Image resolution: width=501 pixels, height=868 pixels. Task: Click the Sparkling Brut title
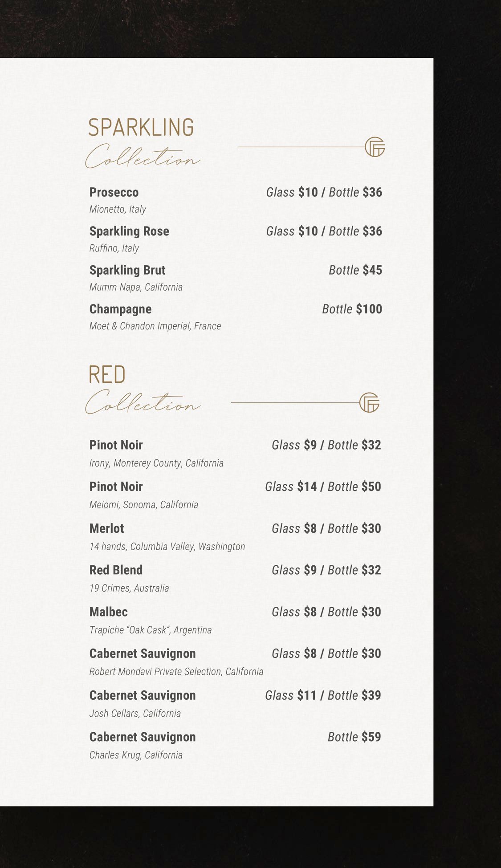point(127,270)
